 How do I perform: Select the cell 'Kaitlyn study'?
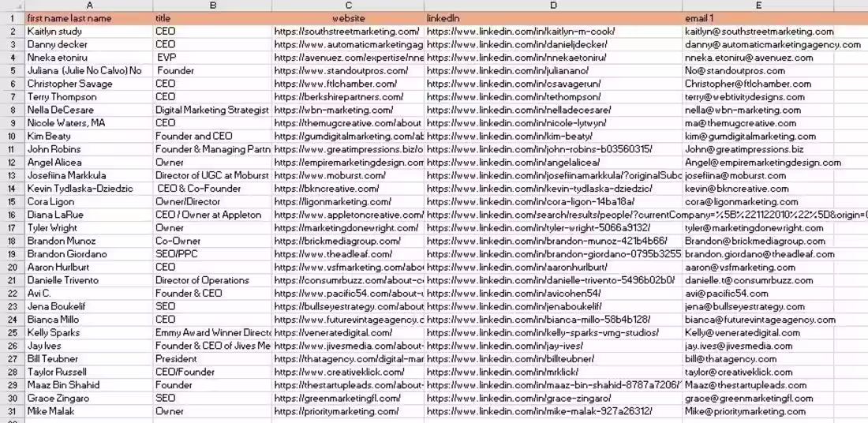(x=89, y=32)
